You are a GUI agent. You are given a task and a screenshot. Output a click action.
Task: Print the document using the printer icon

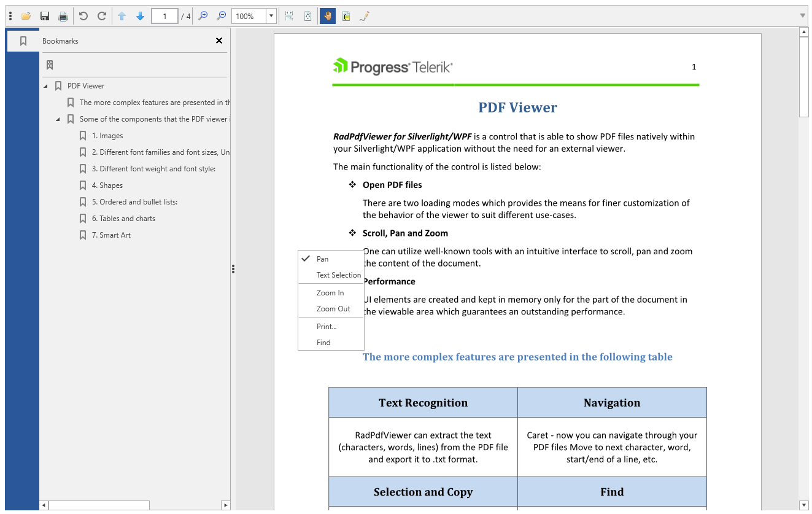63,16
